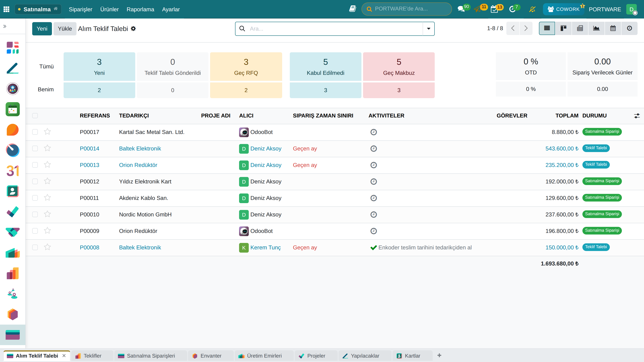Expand the left sidebar chevron
The width and height of the screenshot is (644, 362).
click(x=5, y=26)
